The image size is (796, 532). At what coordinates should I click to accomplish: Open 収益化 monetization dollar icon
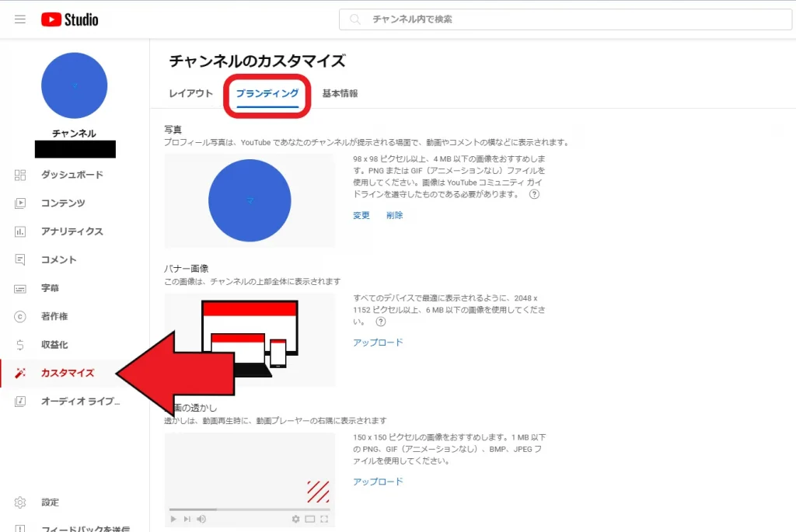[20, 345]
